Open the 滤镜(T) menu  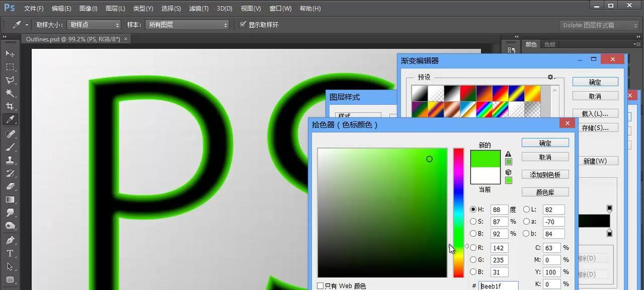[199, 8]
